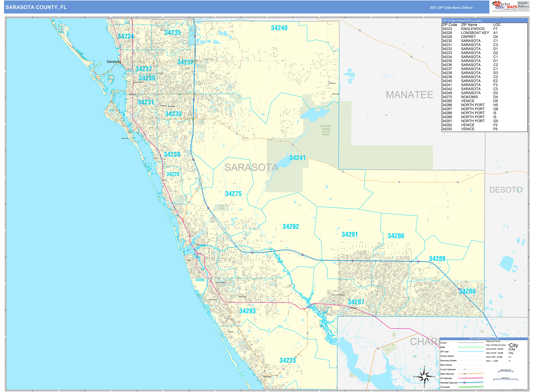
Task: Click the 34241 ZIP label on the map
Action: (x=297, y=158)
